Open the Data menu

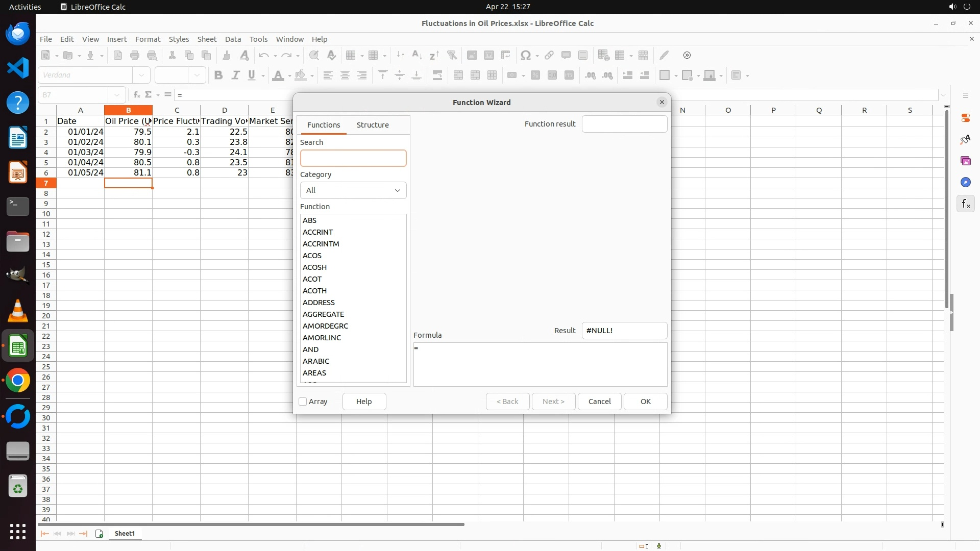pos(233,39)
